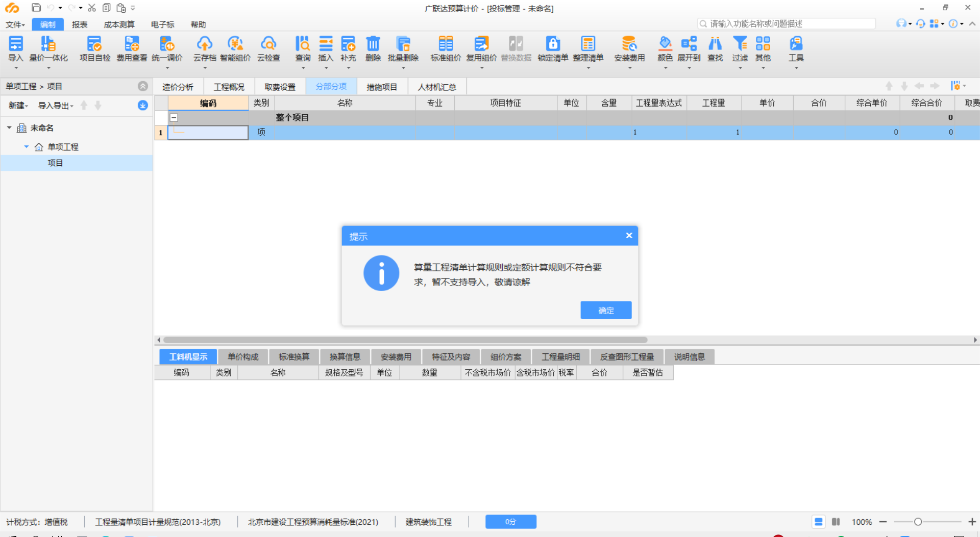Image resolution: width=980 pixels, height=537 pixels.
Task: Collapse the left project panel
Action: point(143,86)
